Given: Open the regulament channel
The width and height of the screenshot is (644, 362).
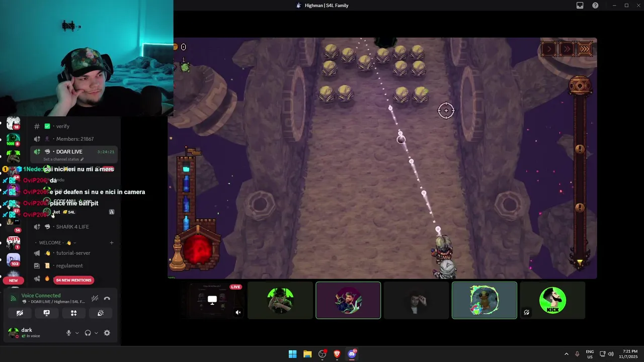Looking at the screenshot, I should [73, 265].
